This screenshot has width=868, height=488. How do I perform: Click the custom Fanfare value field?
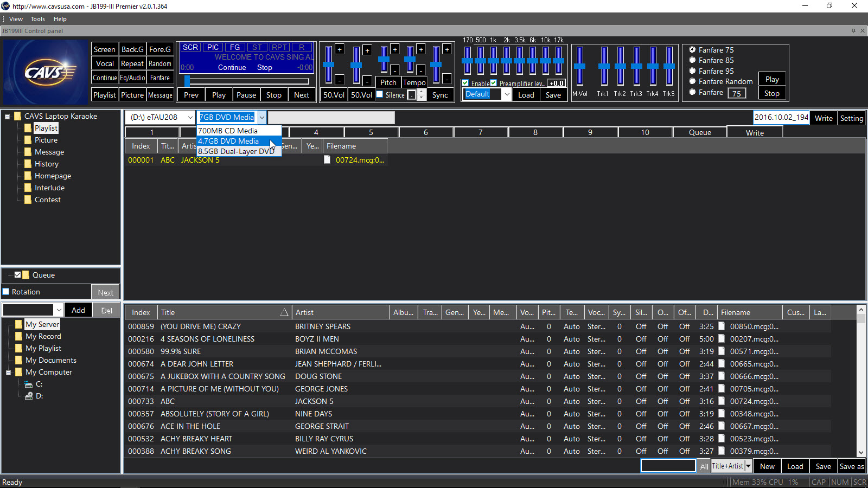point(737,93)
